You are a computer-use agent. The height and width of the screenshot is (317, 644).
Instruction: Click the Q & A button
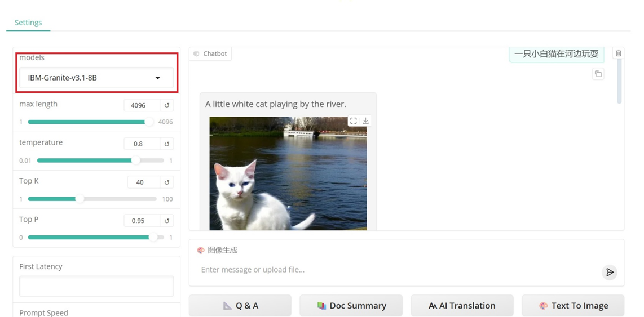(x=240, y=306)
